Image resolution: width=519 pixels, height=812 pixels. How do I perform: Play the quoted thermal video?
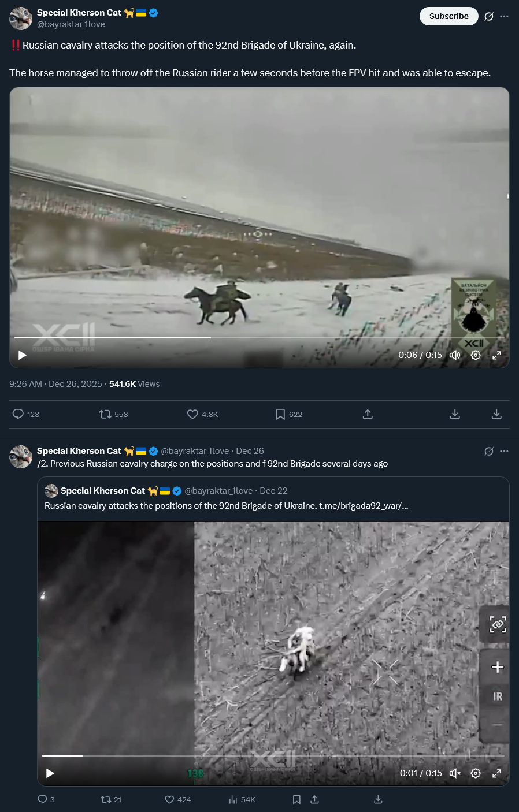[50, 773]
